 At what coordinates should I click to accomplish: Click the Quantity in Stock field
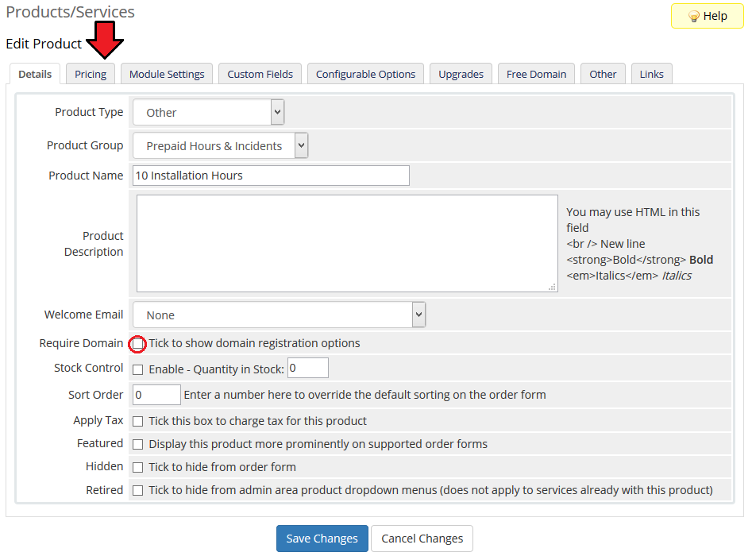click(308, 368)
